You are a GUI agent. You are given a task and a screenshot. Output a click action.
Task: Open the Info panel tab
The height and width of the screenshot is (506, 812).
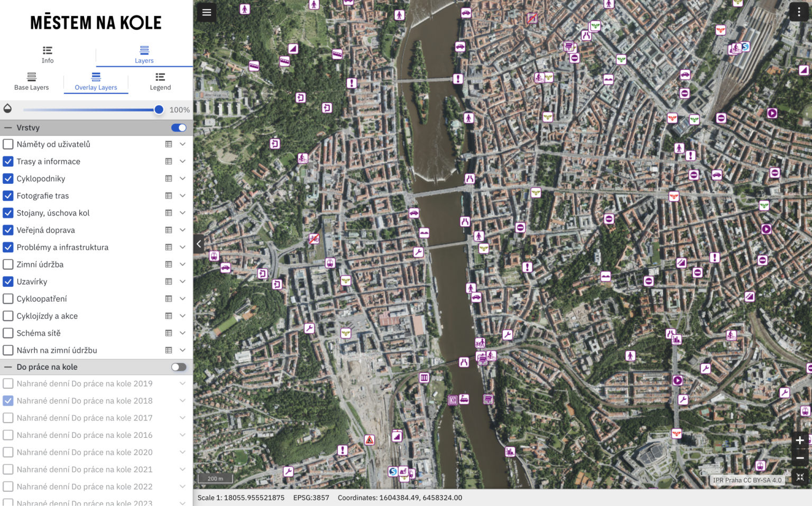(48, 54)
